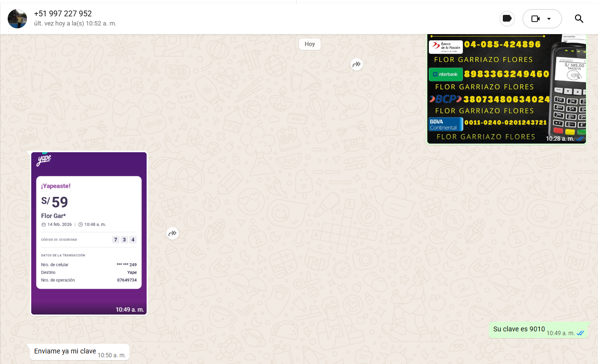Click the Yape logo in the receipt
Image resolution: width=598 pixels, height=364 pixels.
(x=44, y=160)
